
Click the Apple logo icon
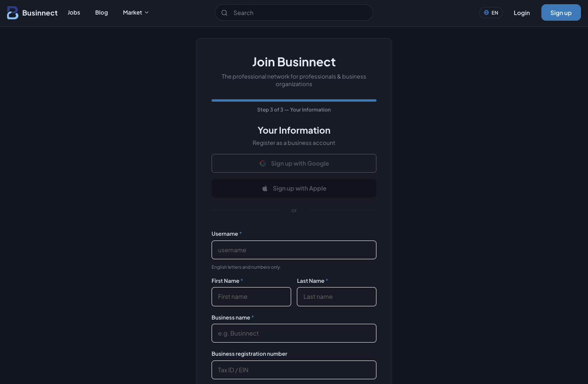tap(265, 188)
